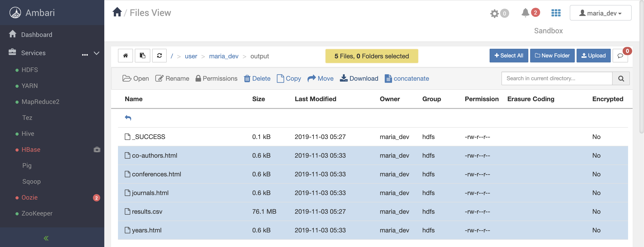
Task: Click the refresh directory icon button
Action: [159, 56]
